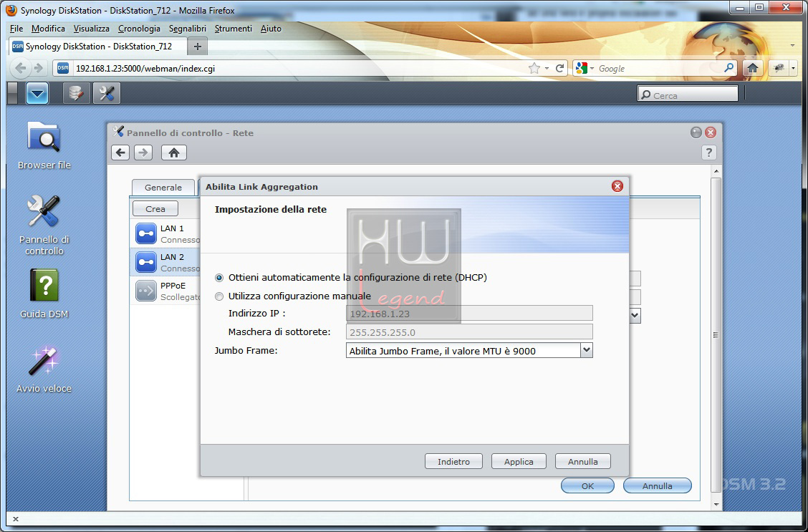The height and width of the screenshot is (532, 808).
Task: Click the DSM site icon in address bar
Action: pos(63,68)
